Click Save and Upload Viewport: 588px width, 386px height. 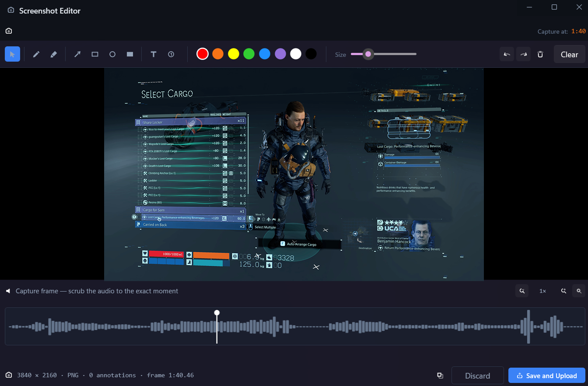(x=547, y=376)
